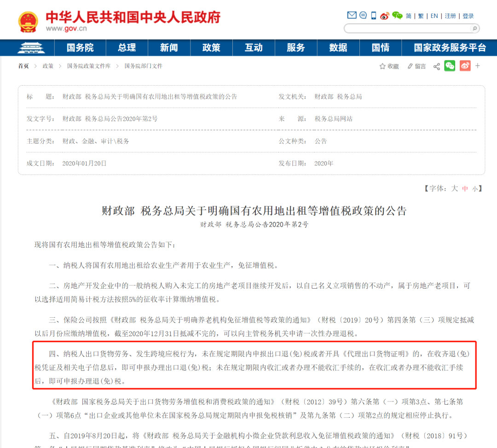Open the 新闻 navigation tab
The height and width of the screenshot is (448, 497).
point(169,47)
